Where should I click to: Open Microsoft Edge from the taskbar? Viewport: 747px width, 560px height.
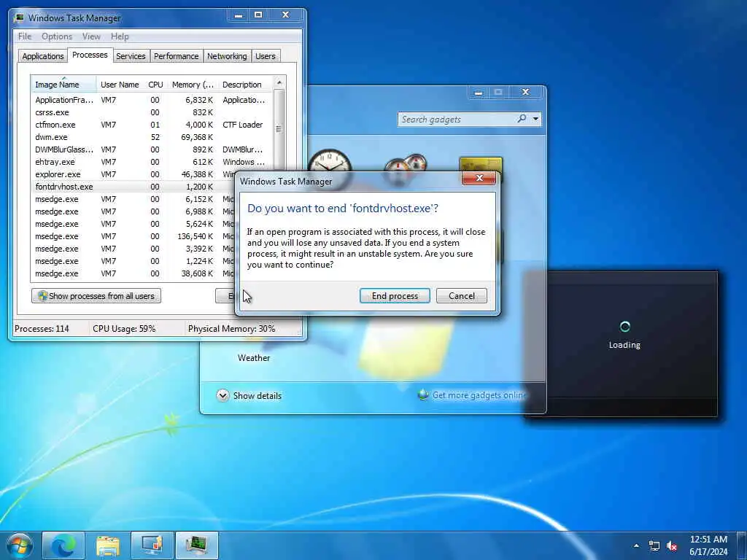[x=63, y=545]
